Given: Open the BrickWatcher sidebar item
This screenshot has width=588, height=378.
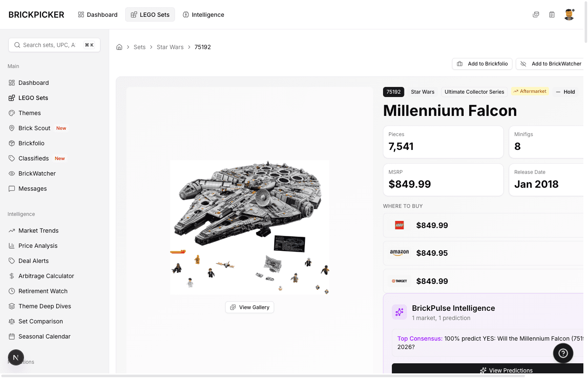Looking at the screenshot, I should 37,173.
